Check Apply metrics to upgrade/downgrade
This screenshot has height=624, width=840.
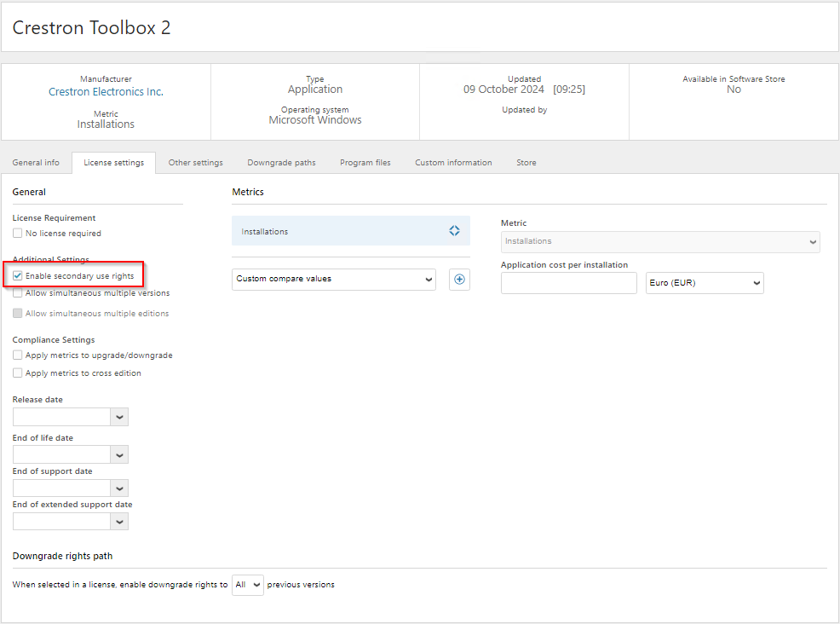tap(18, 355)
